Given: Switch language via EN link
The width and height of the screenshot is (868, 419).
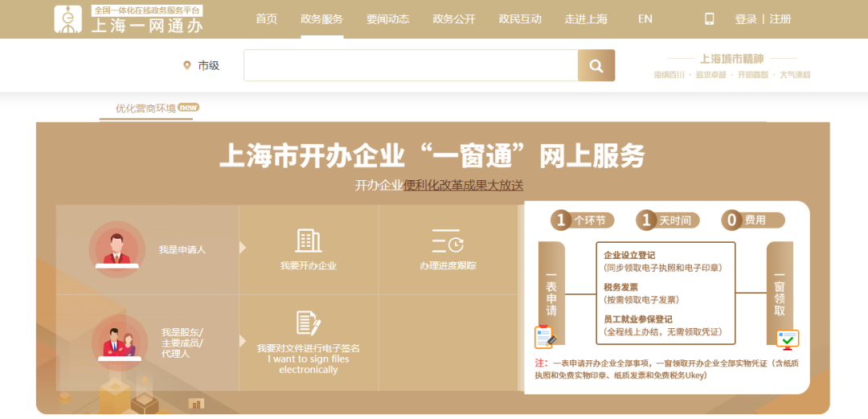Looking at the screenshot, I should (x=645, y=18).
